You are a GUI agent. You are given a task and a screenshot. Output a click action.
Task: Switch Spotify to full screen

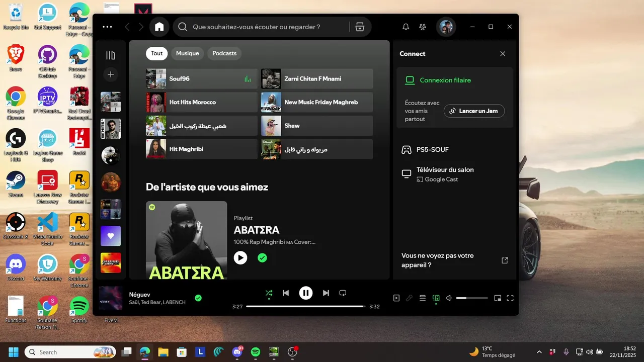[x=510, y=298]
